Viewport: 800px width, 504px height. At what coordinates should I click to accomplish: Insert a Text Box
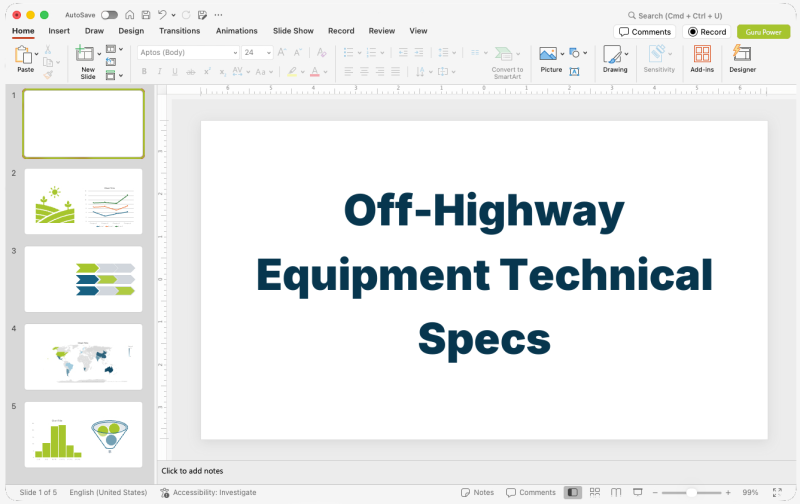[574, 71]
